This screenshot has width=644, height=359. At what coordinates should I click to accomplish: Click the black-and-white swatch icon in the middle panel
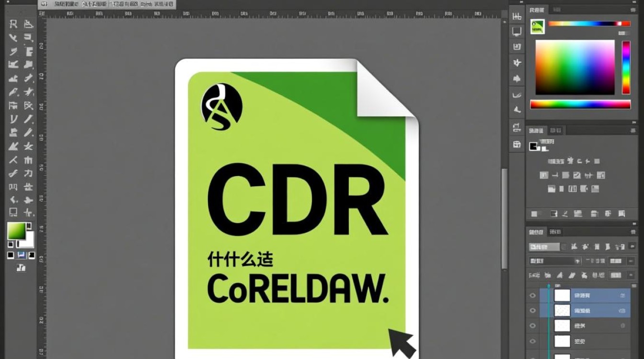(534, 146)
